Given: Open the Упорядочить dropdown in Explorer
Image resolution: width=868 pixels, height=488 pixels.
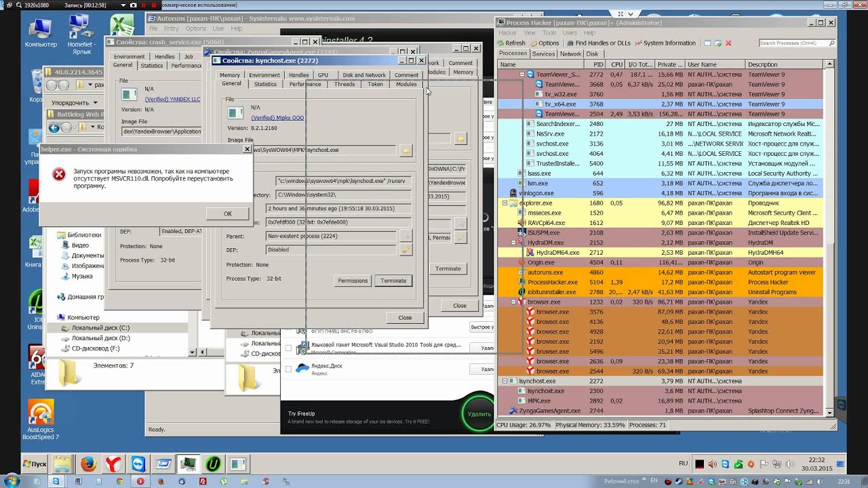Looking at the screenshot, I should coord(73,103).
